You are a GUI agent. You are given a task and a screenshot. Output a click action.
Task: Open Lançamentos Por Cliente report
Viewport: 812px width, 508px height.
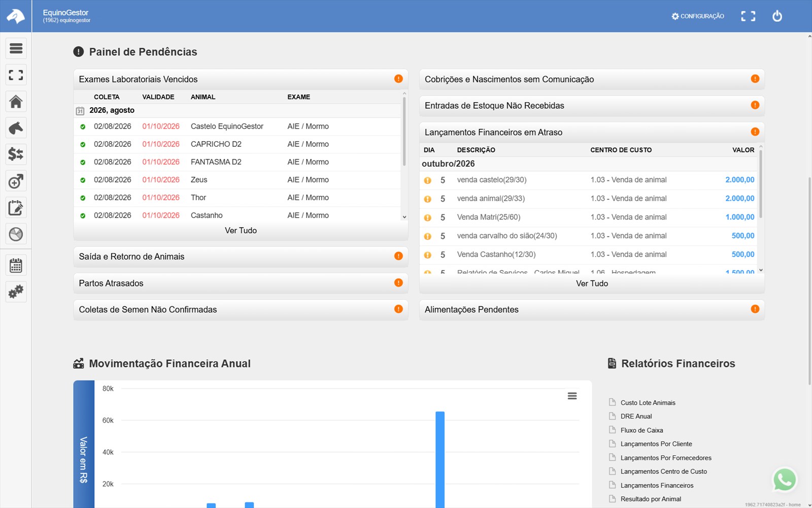pos(656,444)
